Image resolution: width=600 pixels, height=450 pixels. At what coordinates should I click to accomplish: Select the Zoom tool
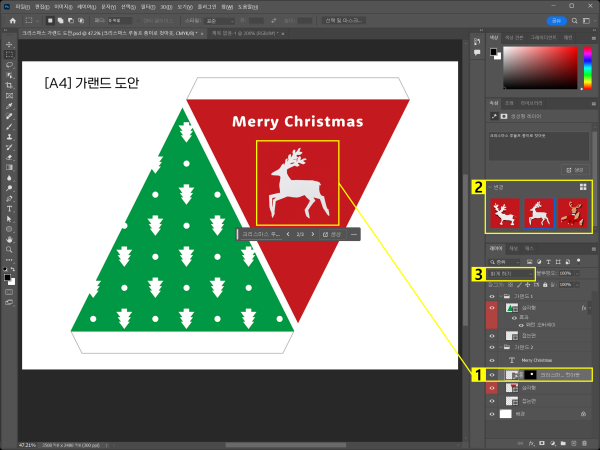pos(9,249)
